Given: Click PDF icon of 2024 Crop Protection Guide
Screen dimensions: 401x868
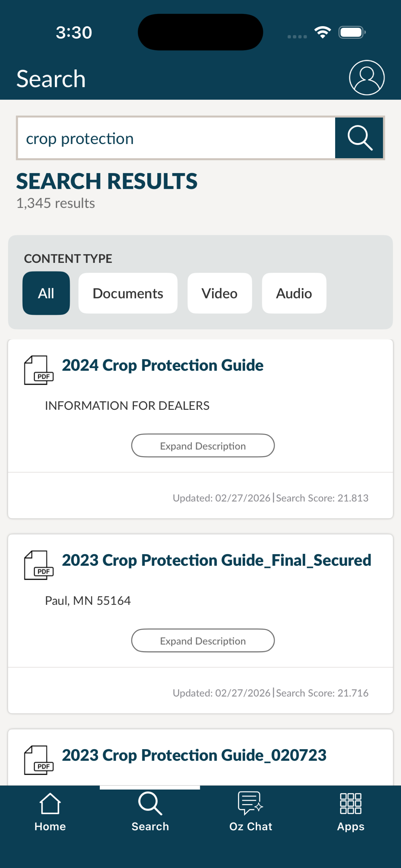Looking at the screenshot, I should [39, 370].
